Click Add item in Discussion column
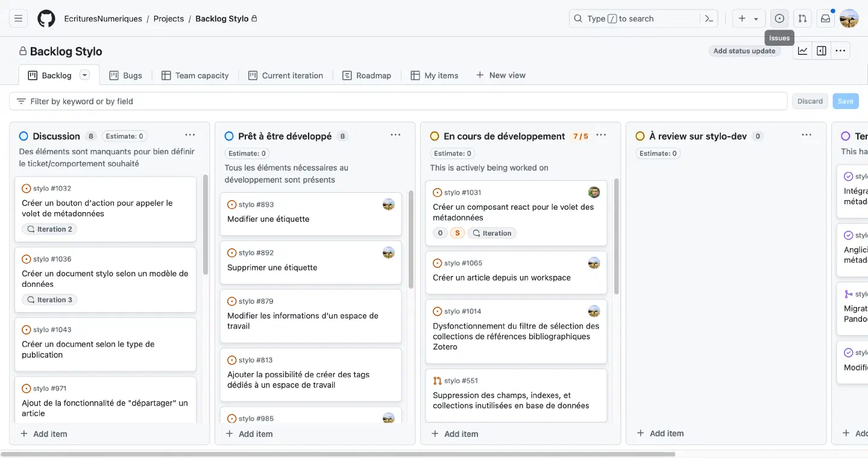The width and height of the screenshot is (868, 458). tap(44, 434)
